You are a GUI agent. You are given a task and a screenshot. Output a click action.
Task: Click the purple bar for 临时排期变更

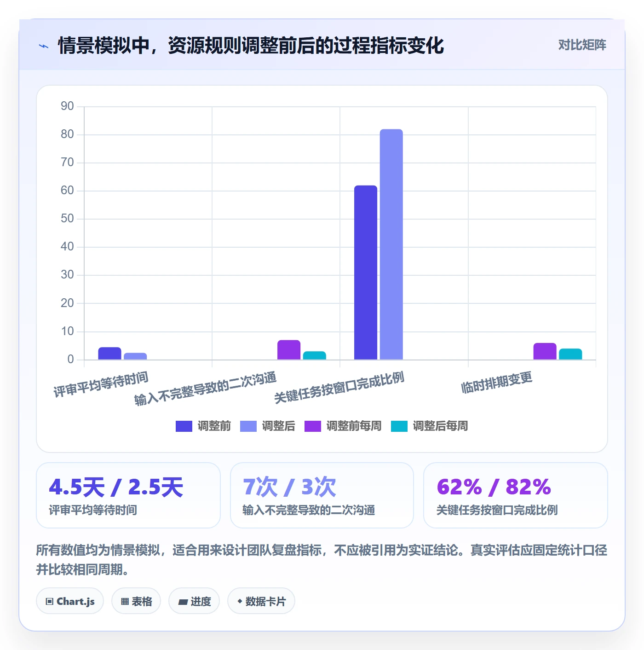tap(545, 351)
